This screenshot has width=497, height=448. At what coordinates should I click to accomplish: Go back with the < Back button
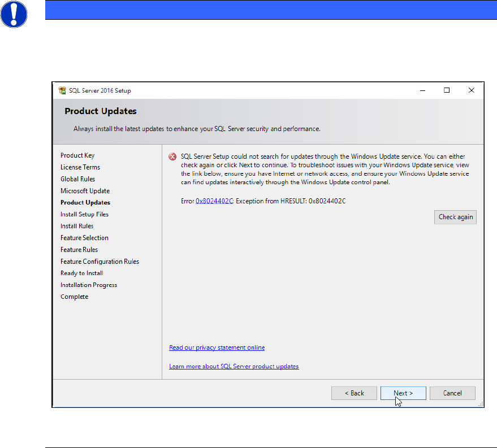pyautogui.click(x=355, y=393)
